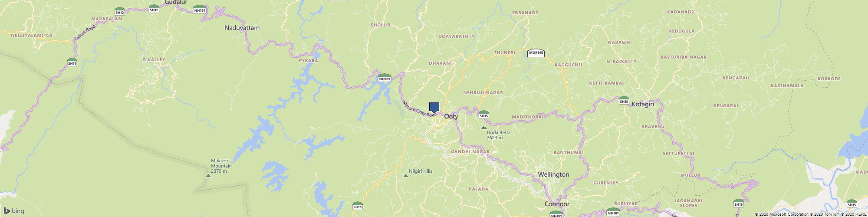Click the Pykara place label
Image resolution: width=868 pixels, height=217 pixels.
(x=309, y=60)
